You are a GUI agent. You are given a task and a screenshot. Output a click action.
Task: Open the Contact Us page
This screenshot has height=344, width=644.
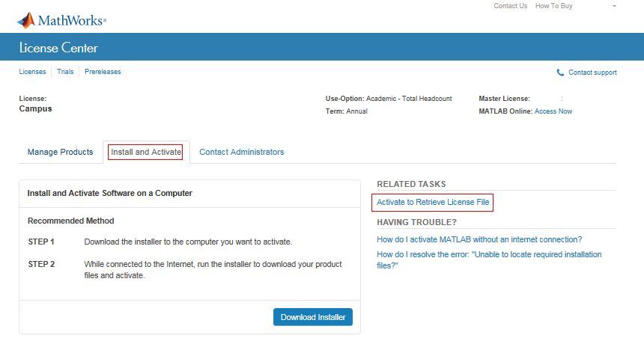[510, 6]
